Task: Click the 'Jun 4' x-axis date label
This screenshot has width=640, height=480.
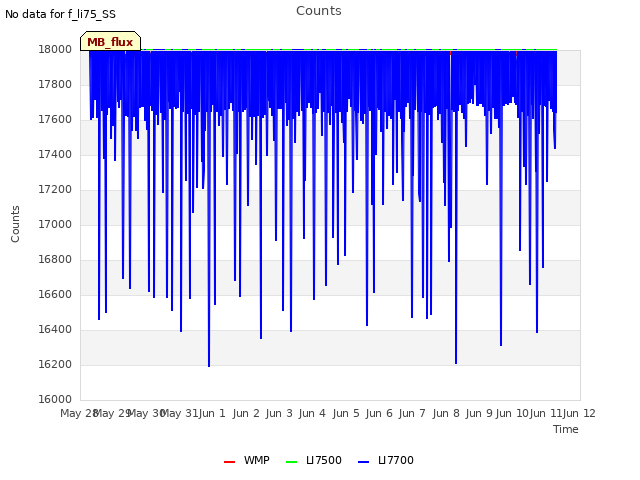Action: [x=312, y=413]
